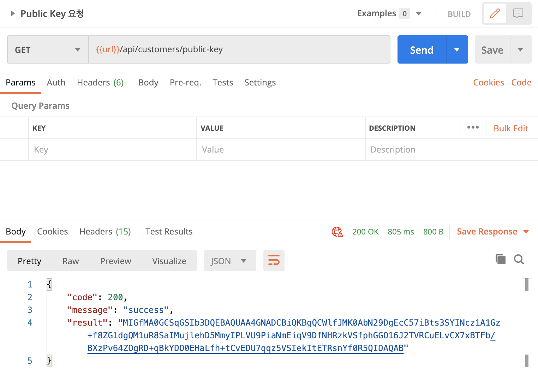The width and height of the screenshot is (538, 392).
Task: Click the "success" message value
Action: (x=146, y=310)
